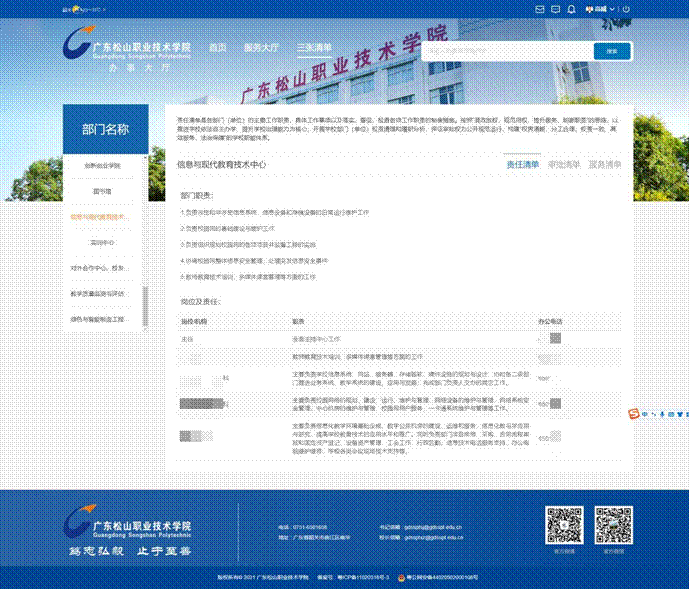The width and height of the screenshot is (689, 589).
Task: Select 图书馆 in the department list
Action: (x=102, y=191)
